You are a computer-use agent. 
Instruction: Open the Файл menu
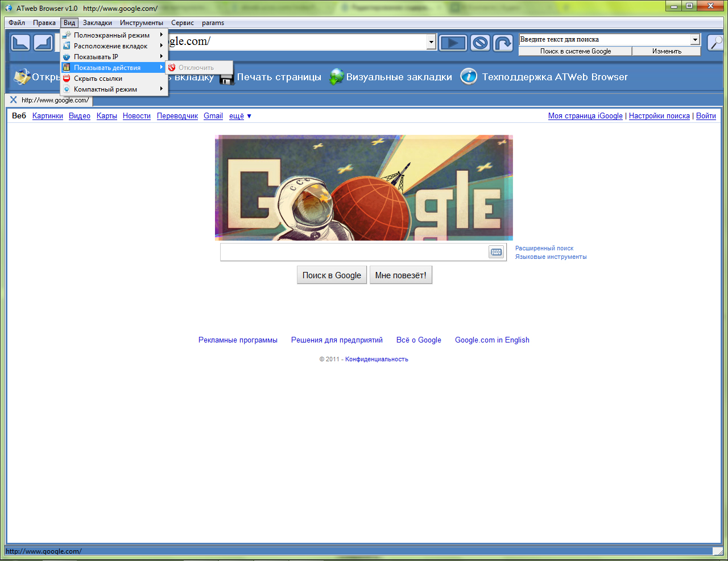(17, 23)
